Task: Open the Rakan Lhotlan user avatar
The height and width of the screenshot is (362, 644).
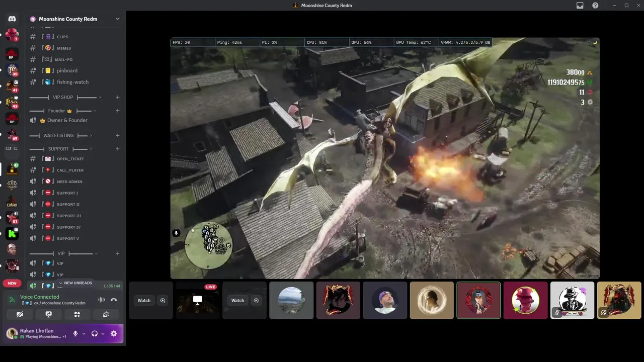Action: 12,333
